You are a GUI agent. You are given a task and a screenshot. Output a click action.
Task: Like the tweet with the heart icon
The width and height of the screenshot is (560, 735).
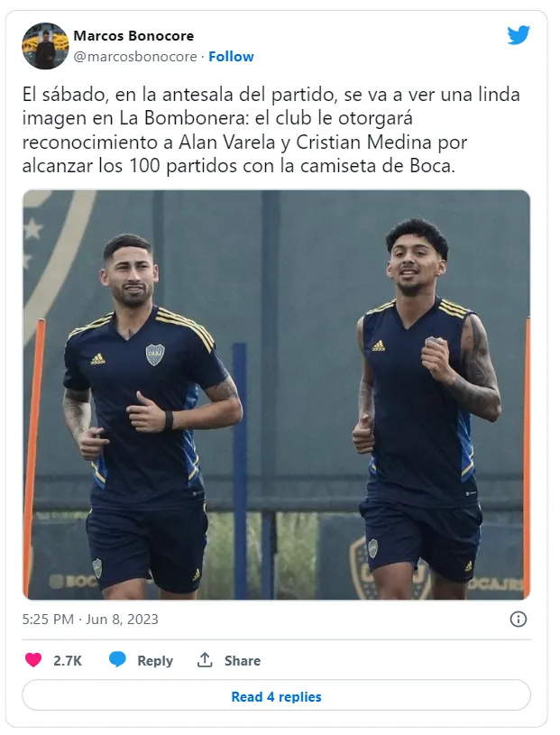coord(33,660)
